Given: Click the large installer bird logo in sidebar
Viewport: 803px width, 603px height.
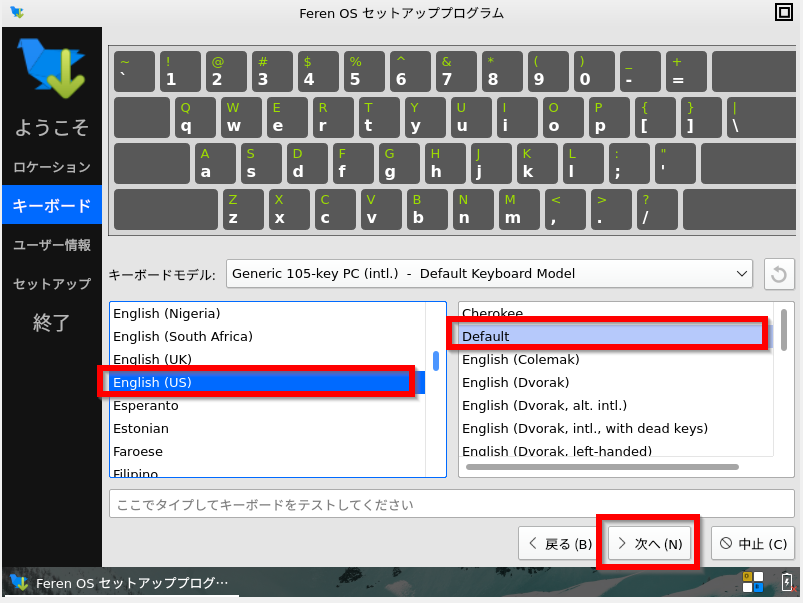Looking at the screenshot, I should (52, 68).
